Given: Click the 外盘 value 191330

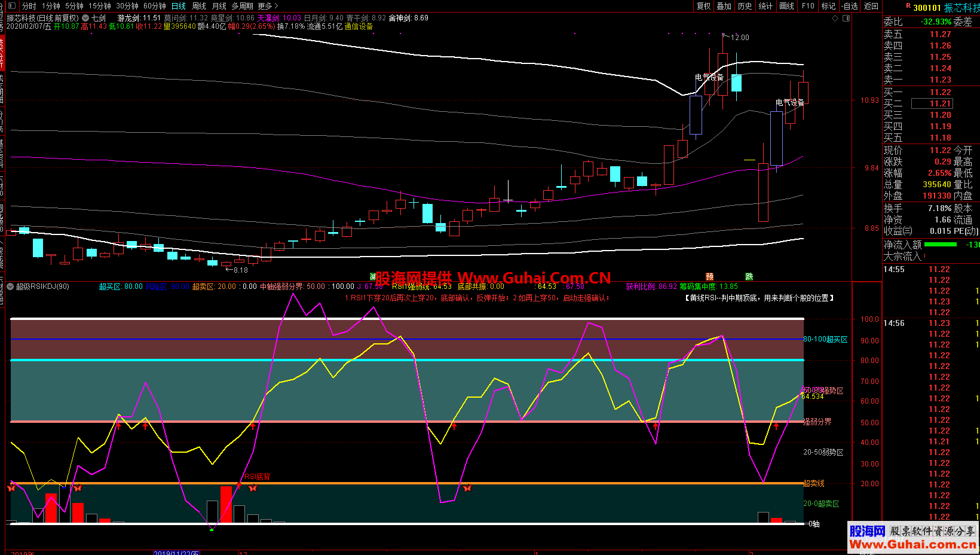Looking at the screenshot, I should (936, 196).
